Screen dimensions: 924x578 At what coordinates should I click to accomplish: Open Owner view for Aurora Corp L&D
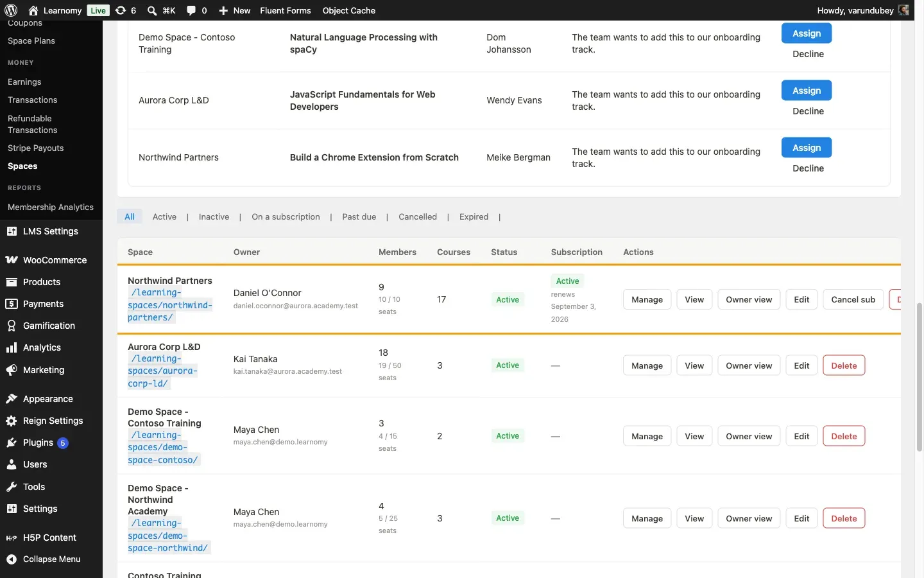tap(749, 365)
